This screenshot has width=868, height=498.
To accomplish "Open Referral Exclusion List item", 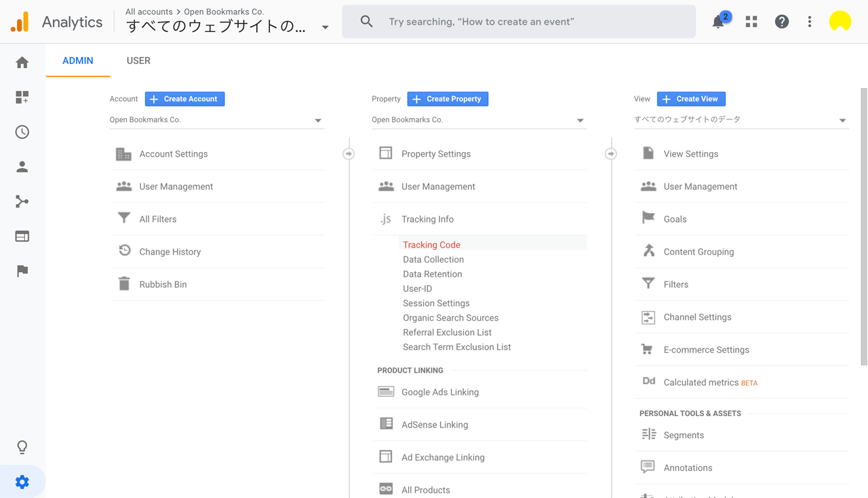I will (x=447, y=332).
